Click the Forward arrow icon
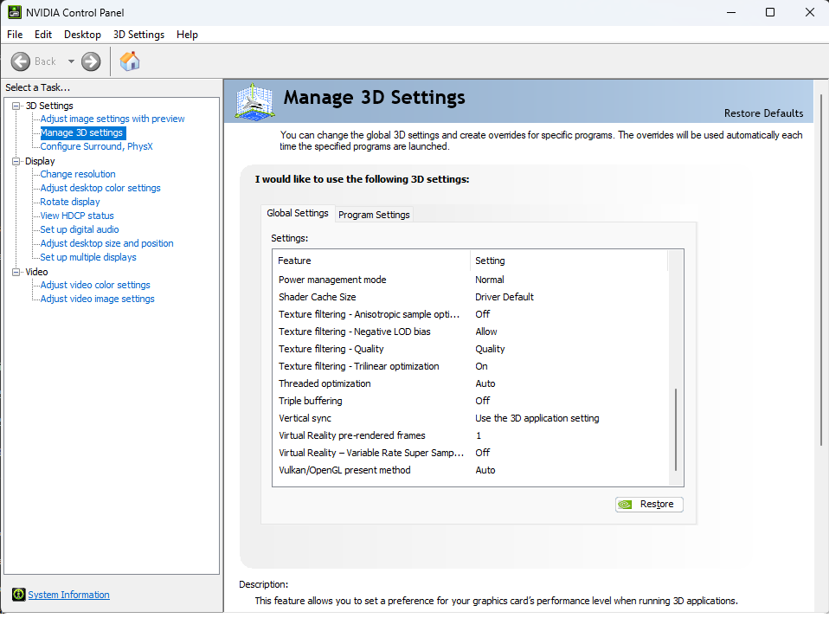The width and height of the screenshot is (829, 644). pyautogui.click(x=91, y=61)
